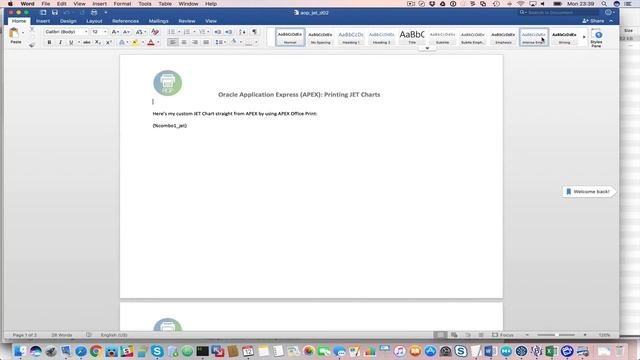Viewport: 640px width, 360px height.
Task: Sort the selected text
Action: click(242, 32)
